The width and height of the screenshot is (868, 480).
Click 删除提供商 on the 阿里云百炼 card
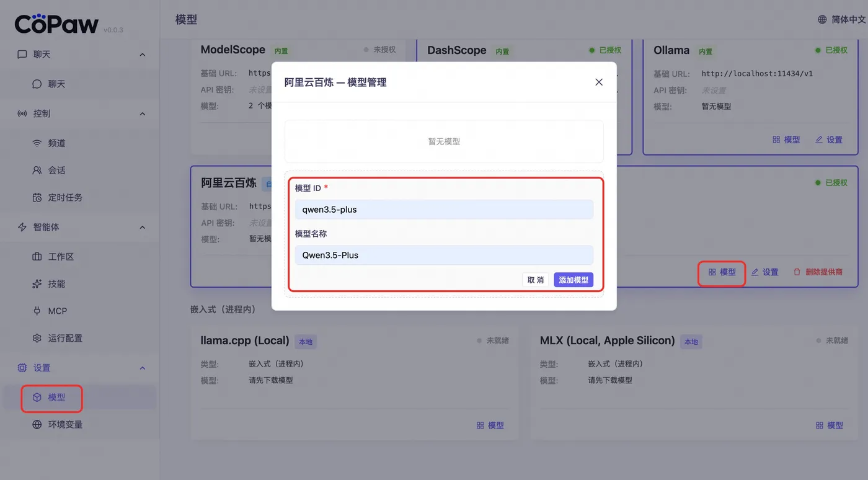pyautogui.click(x=818, y=272)
